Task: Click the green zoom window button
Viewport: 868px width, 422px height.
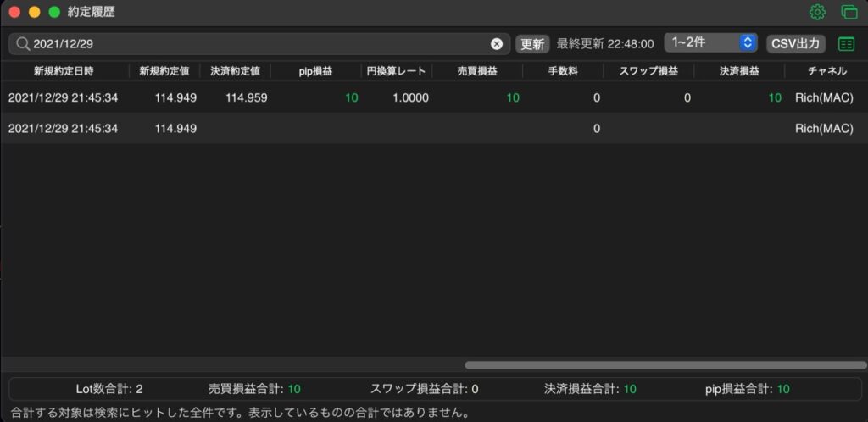Action: [x=54, y=12]
